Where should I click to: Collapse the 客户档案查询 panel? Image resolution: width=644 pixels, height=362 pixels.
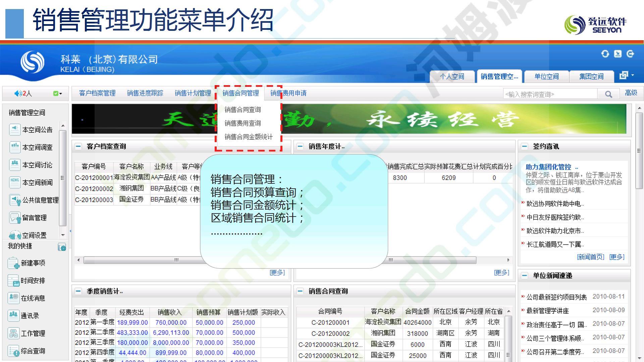(x=78, y=146)
